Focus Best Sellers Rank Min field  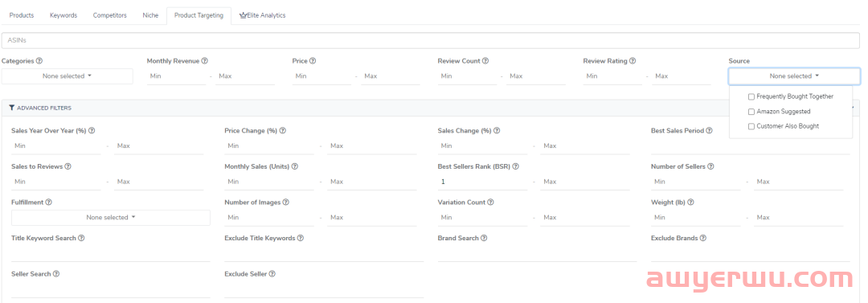(483, 182)
